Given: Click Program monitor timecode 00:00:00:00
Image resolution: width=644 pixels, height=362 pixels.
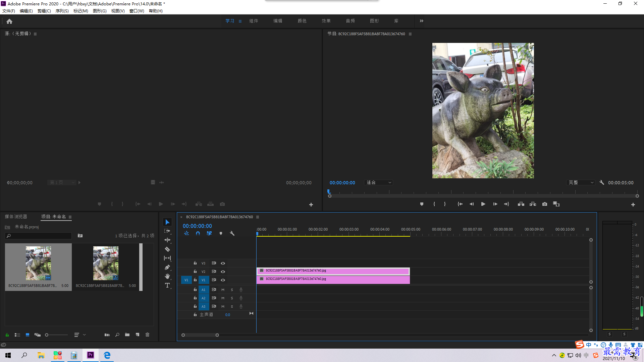Looking at the screenshot, I should tap(342, 183).
